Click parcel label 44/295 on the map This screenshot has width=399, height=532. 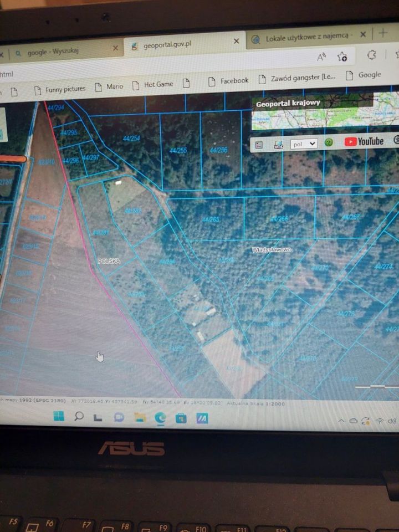click(69, 132)
